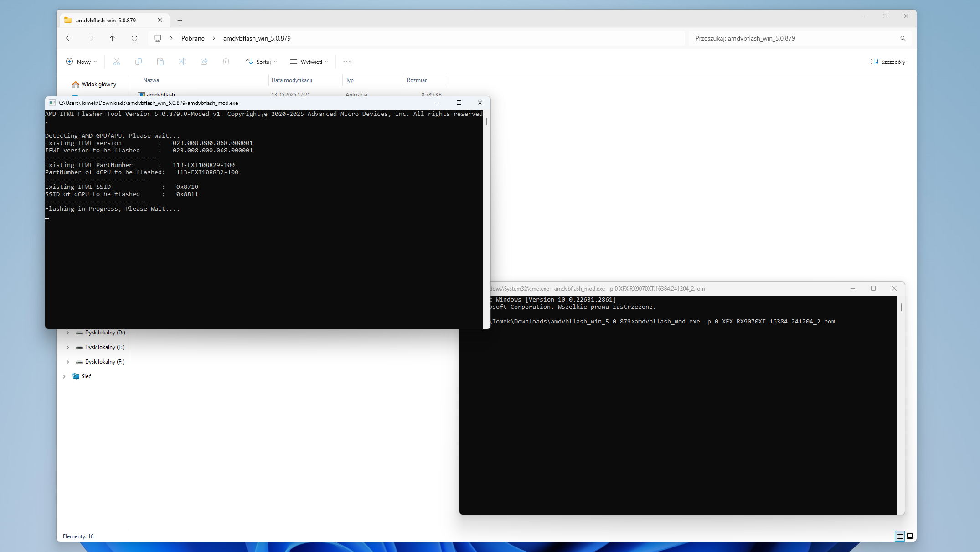Add a new Explorer tab
The height and width of the screenshot is (552, 980).
[x=180, y=20]
